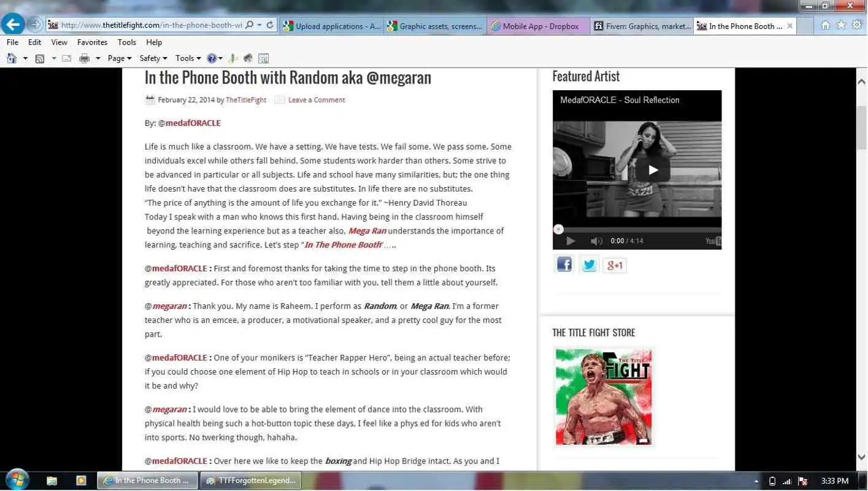Show hidden system tray icons

[756, 481]
